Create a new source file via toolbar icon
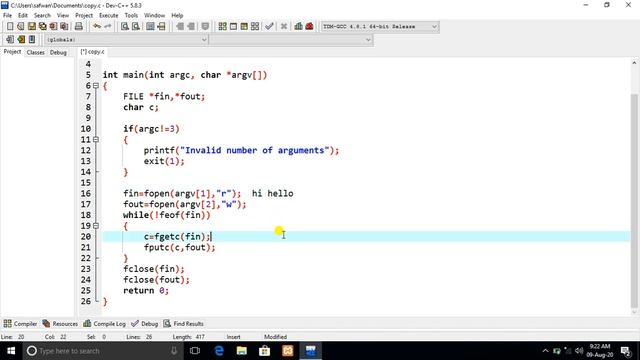Screen dimensions: 640x360 point(10,27)
